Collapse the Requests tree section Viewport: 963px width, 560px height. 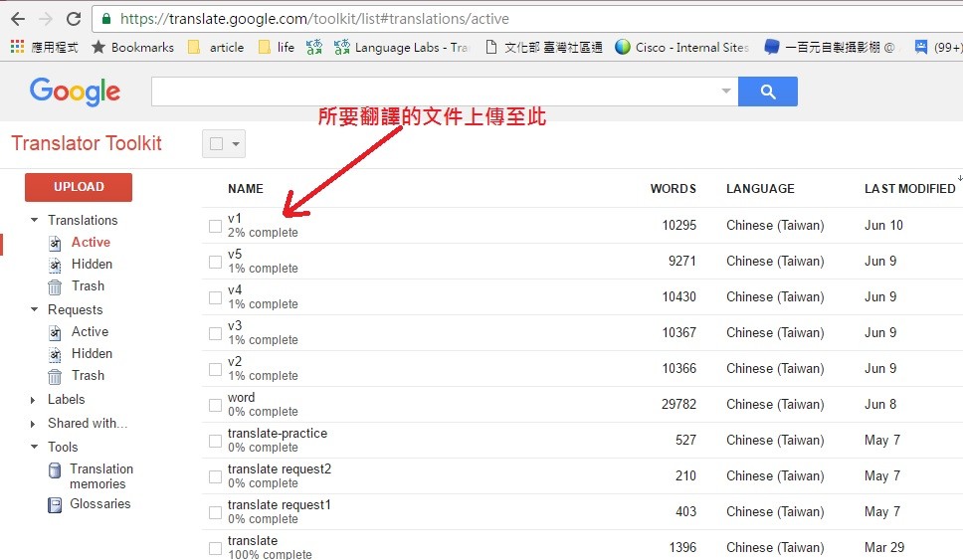[x=35, y=309]
